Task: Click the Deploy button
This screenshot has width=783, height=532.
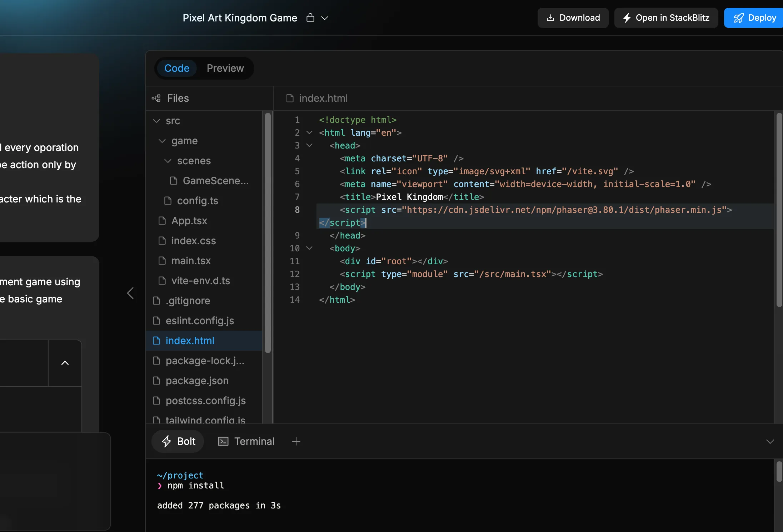Action: pyautogui.click(x=754, y=18)
